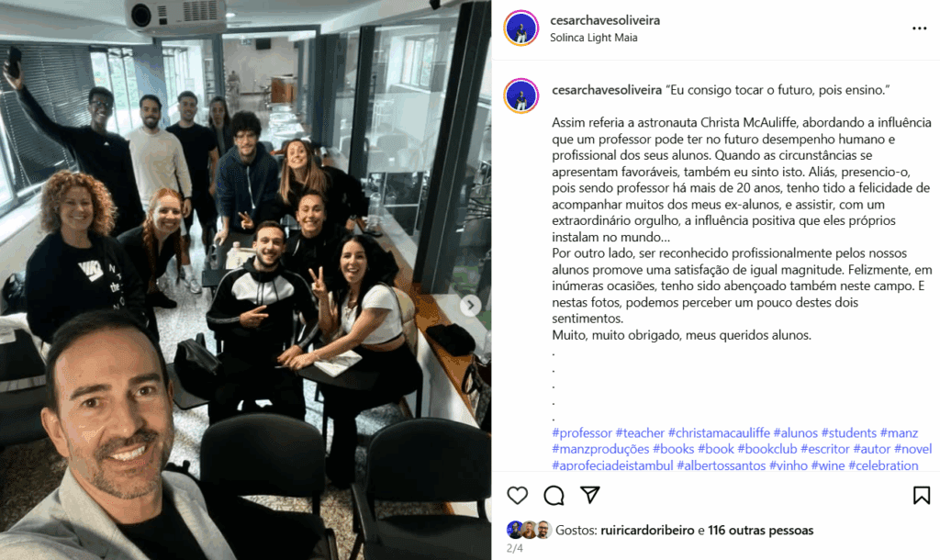
Task: Open cesarchavesoliveira username in post header
Action: (x=605, y=20)
